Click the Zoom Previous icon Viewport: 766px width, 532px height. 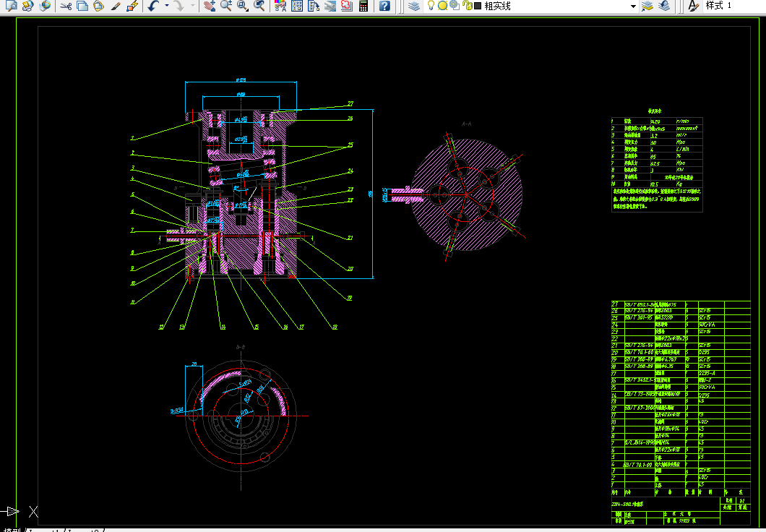[x=259, y=6]
